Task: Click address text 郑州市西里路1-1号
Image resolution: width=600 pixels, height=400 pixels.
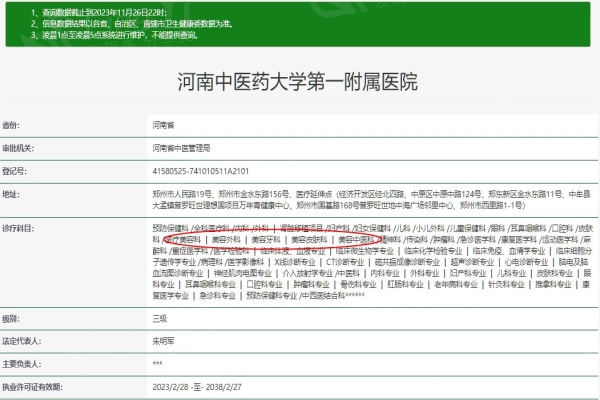Action: pyautogui.click(x=491, y=206)
